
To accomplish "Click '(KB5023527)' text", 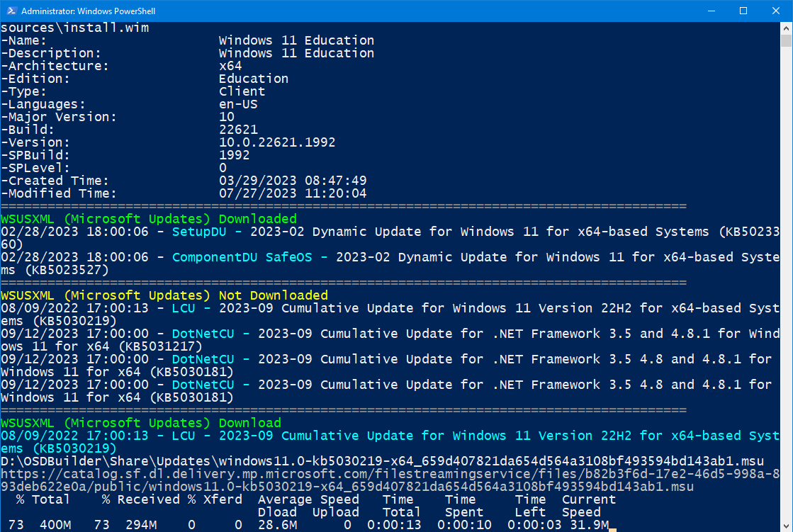I will [67, 270].
